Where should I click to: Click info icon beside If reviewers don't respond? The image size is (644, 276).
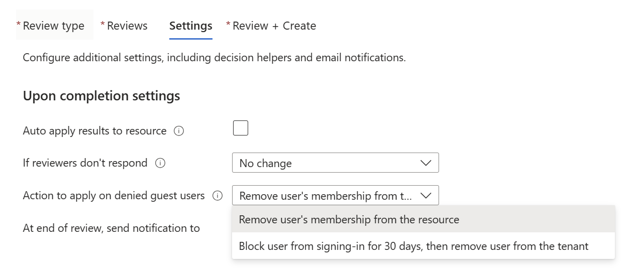tap(160, 163)
